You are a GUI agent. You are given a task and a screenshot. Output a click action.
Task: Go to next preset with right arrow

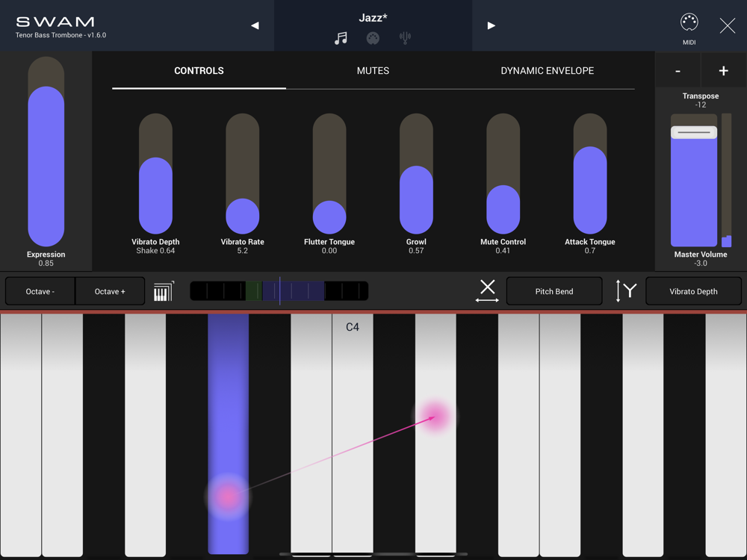coord(492,25)
